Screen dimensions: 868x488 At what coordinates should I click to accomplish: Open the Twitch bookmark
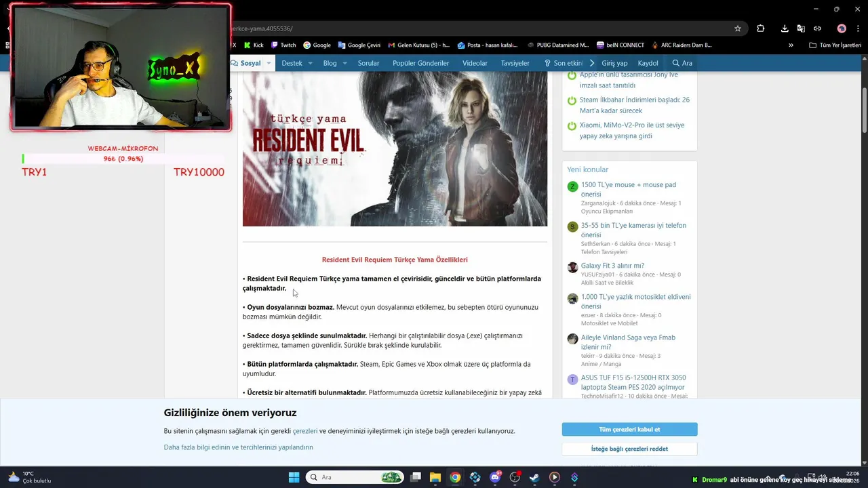pyautogui.click(x=283, y=45)
